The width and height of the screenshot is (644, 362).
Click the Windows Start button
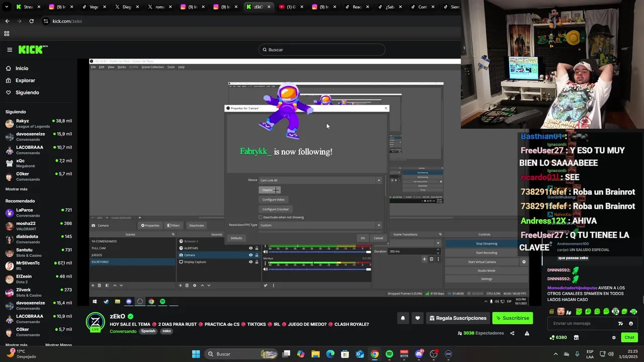click(x=196, y=354)
